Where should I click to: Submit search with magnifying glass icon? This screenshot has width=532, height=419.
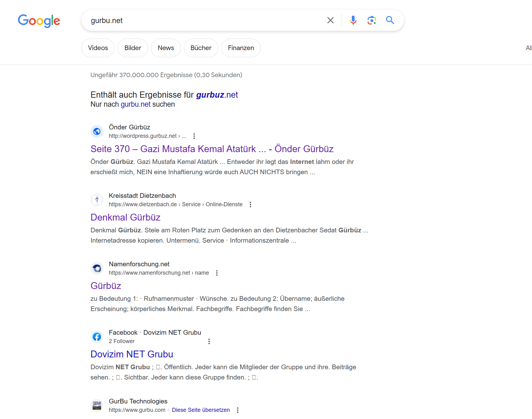[x=390, y=20]
